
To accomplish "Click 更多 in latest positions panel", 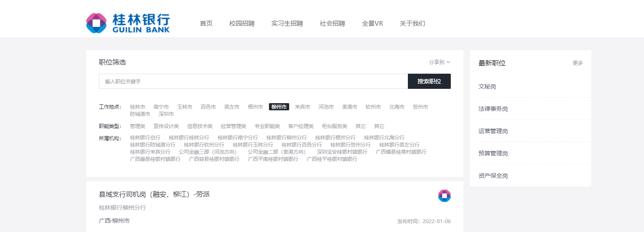I will pyautogui.click(x=577, y=63).
